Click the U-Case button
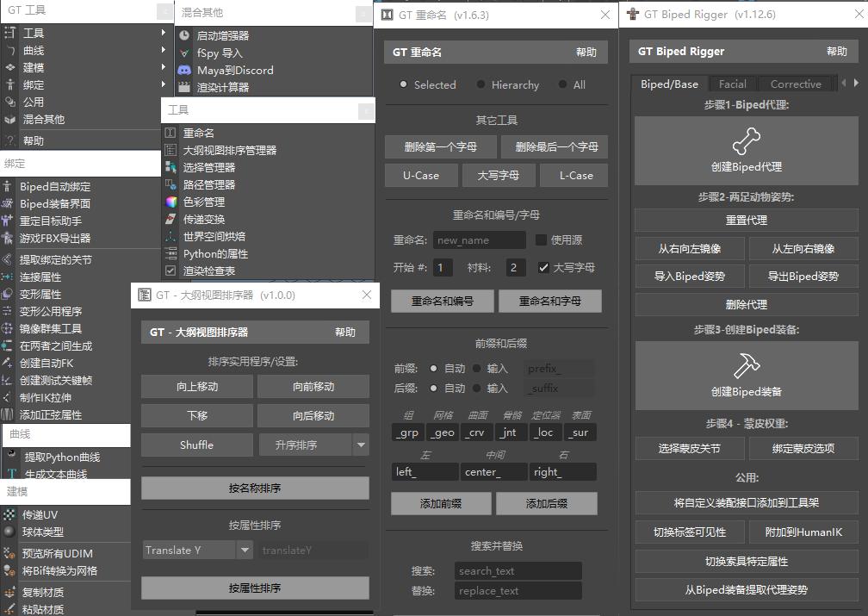 click(421, 176)
